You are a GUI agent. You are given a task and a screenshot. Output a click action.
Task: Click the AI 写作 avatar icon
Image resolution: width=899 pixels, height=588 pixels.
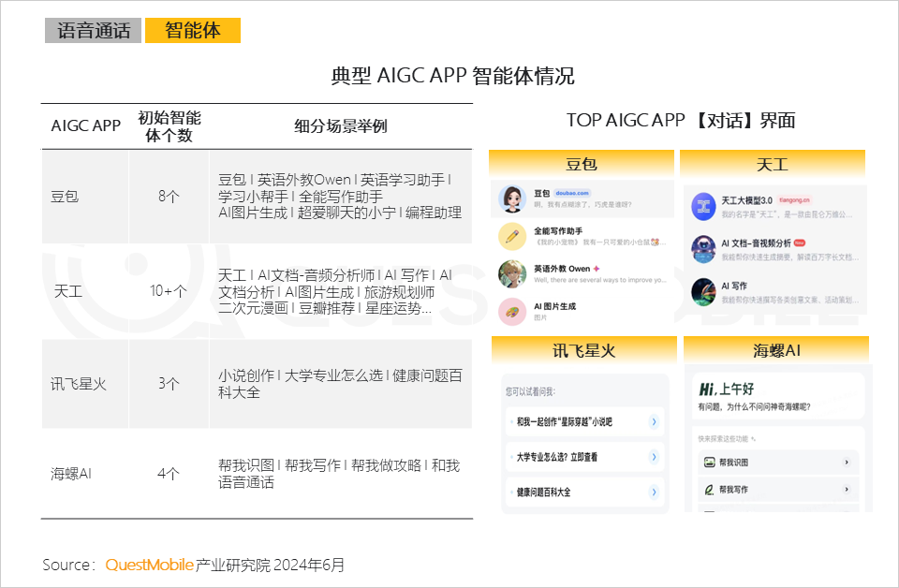click(703, 292)
